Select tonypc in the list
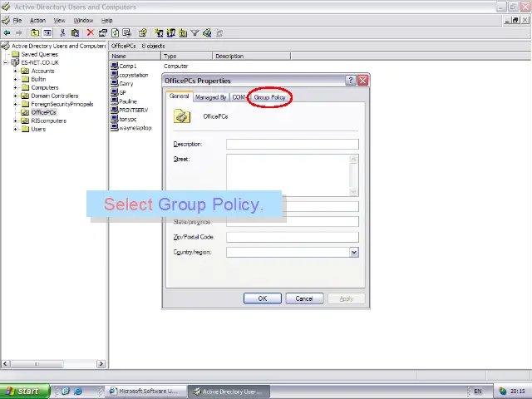This screenshot has height=399, width=532. click(x=127, y=119)
